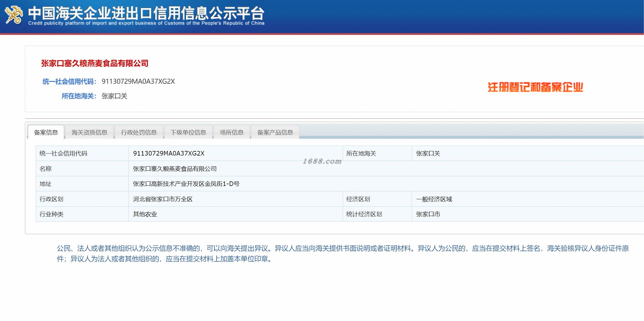Switch to 海关资质信息 tab
Screen dimensions: 644x321
click(89, 132)
